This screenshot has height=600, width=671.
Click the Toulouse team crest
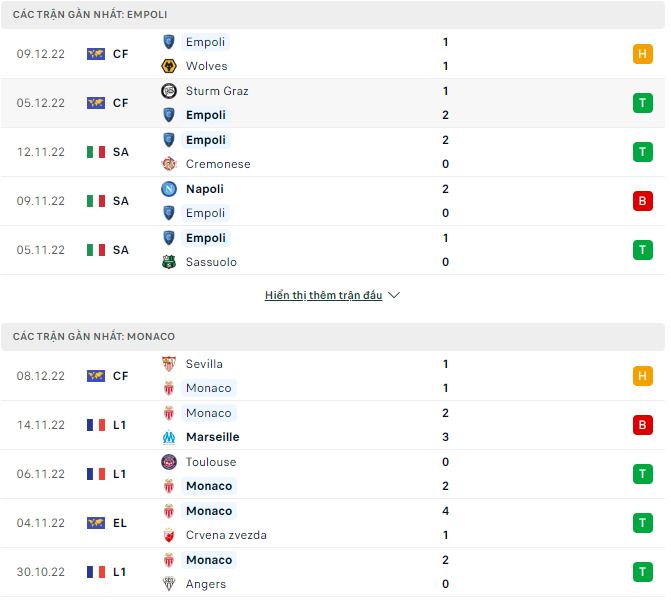pos(169,462)
